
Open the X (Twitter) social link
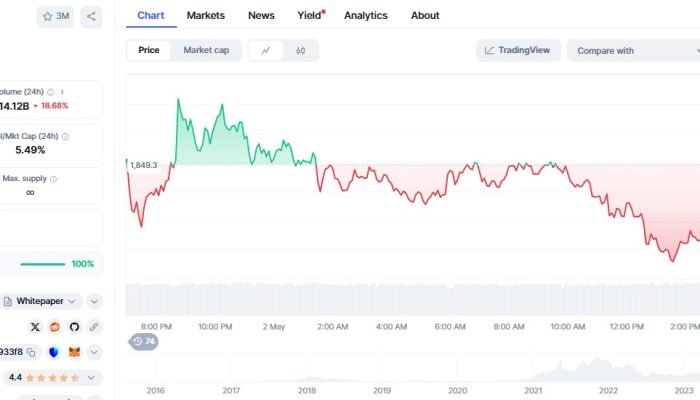[35, 327]
